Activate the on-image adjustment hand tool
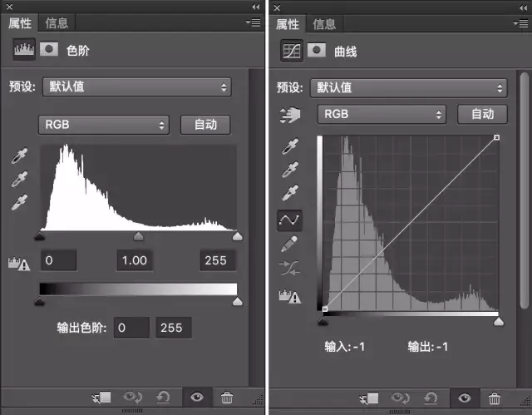The height and width of the screenshot is (415, 532). pyautogui.click(x=290, y=115)
